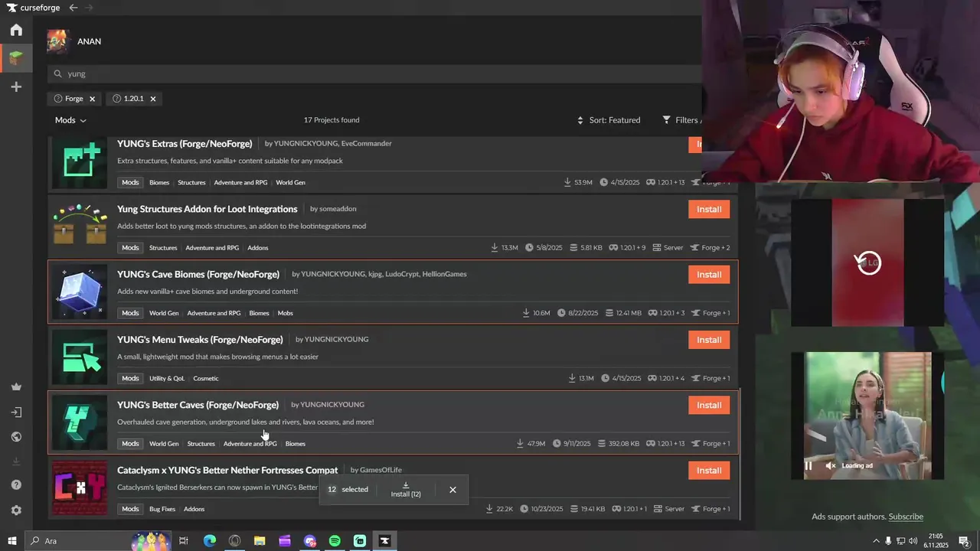This screenshot has height=551, width=980.
Task: Focus the search field containing yung
Action: pos(375,73)
